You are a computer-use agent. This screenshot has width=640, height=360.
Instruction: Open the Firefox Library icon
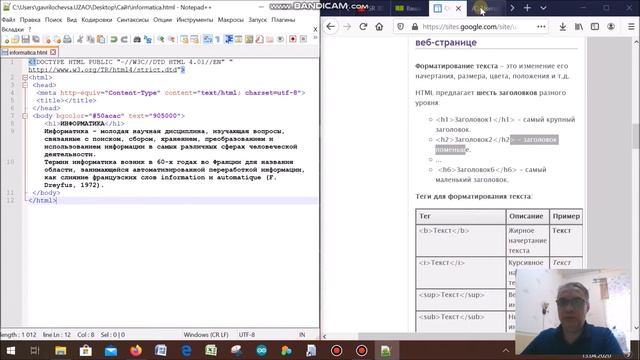click(579, 27)
